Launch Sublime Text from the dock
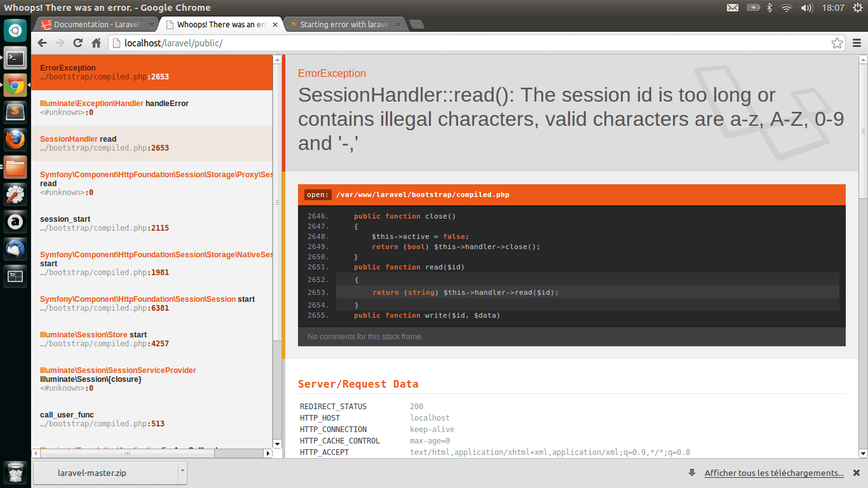The height and width of the screenshot is (488, 868). pos(14,111)
